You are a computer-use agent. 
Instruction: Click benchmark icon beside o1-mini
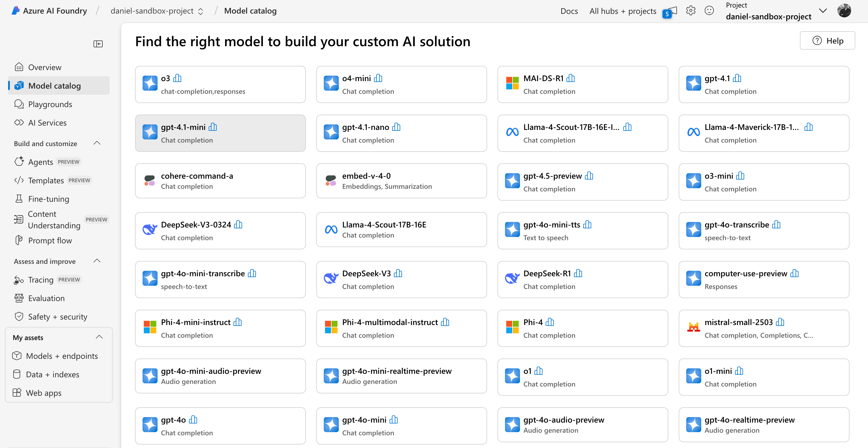[x=739, y=371]
